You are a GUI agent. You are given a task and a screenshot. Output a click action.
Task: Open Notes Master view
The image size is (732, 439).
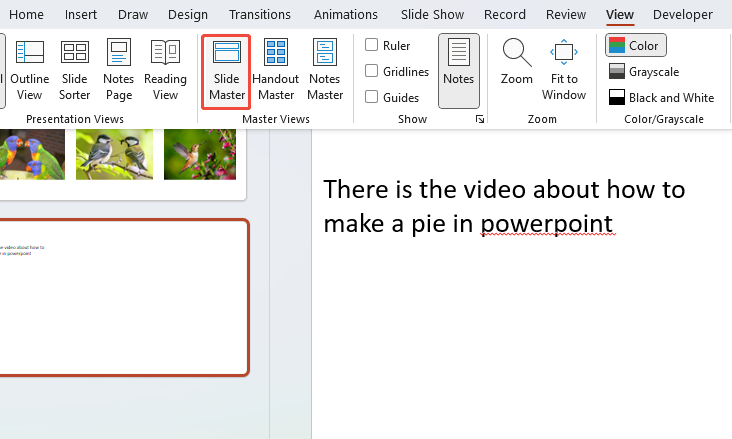(x=325, y=70)
